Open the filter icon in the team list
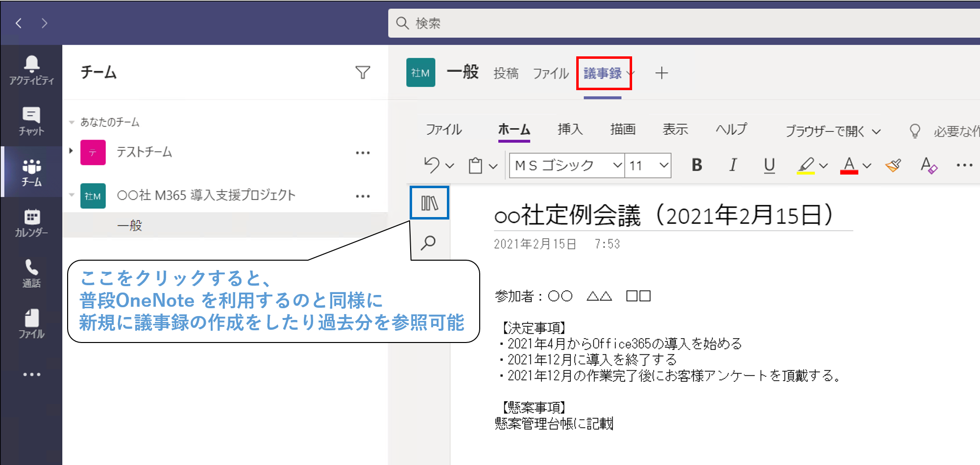980x465 pixels. (x=363, y=73)
